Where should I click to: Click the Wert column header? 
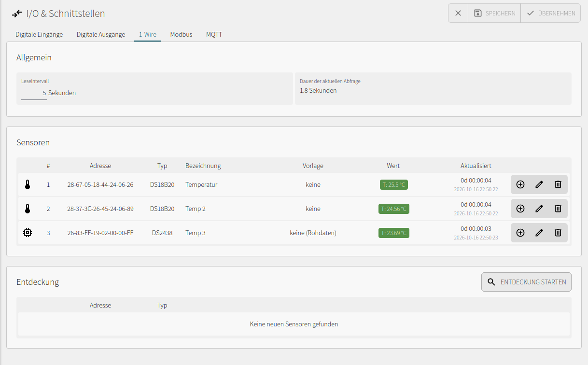393,166
